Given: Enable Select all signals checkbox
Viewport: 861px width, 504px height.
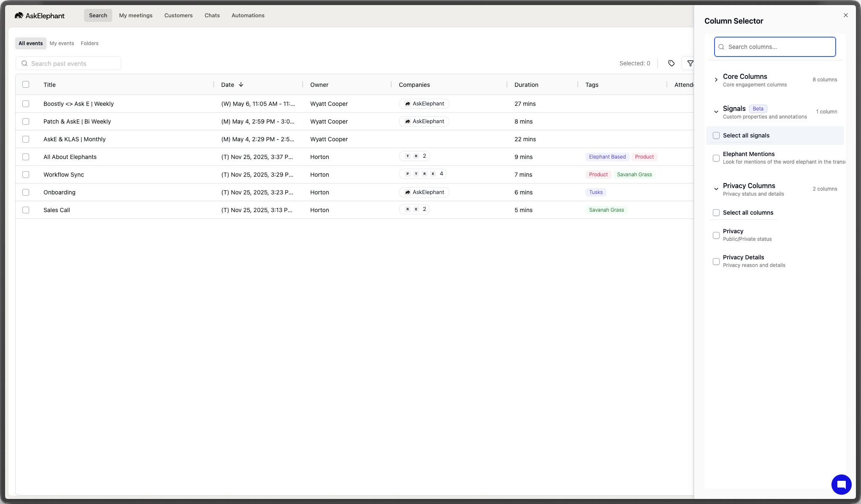Looking at the screenshot, I should [716, 135].
